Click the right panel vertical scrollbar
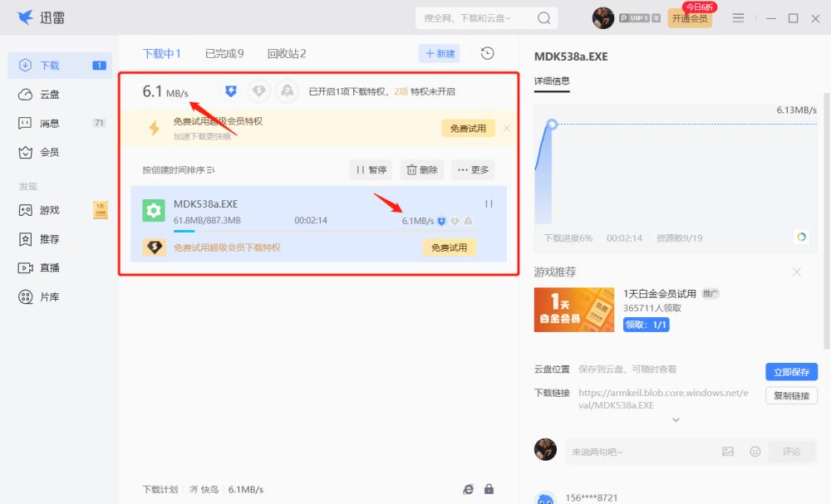 826,222
